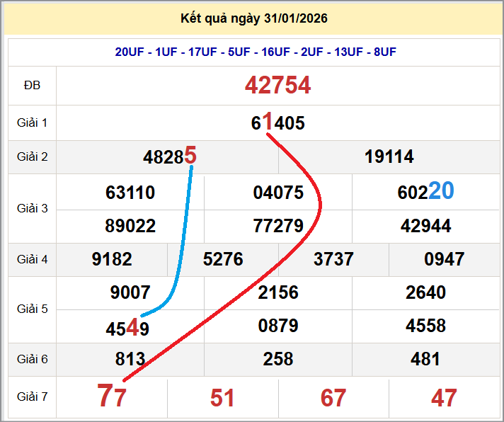The width and height of the screenshot is (504, 422).
Task: Select the number 19114 in Giải 2
Action: coord(389,157)
